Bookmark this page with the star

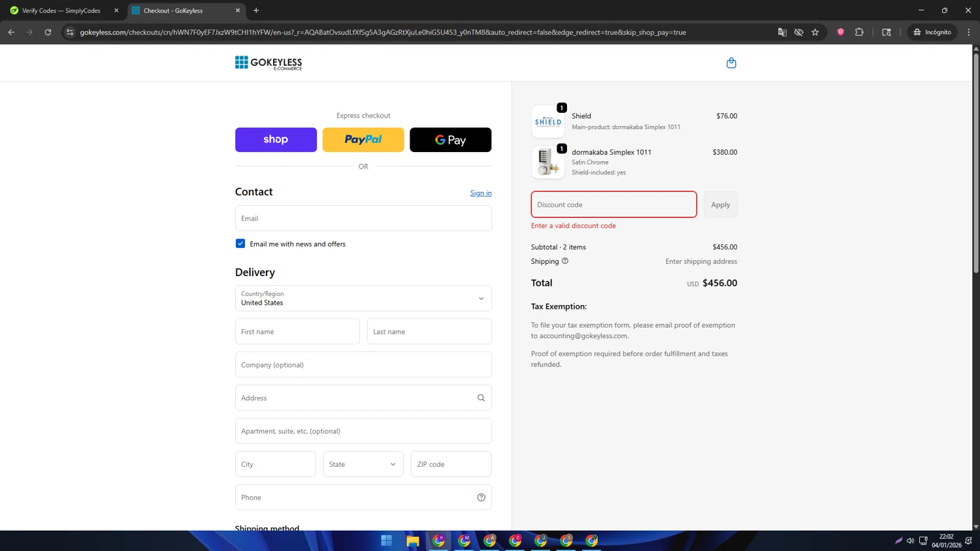point(815,32)
